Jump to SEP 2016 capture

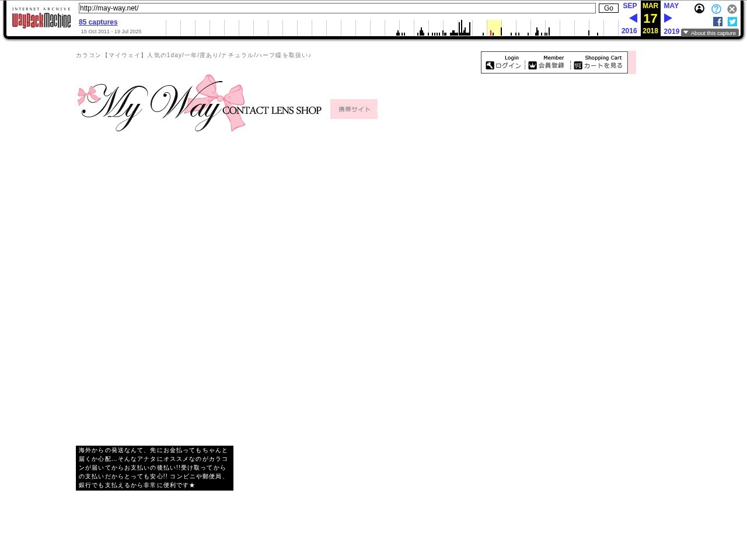coord(629,6)
